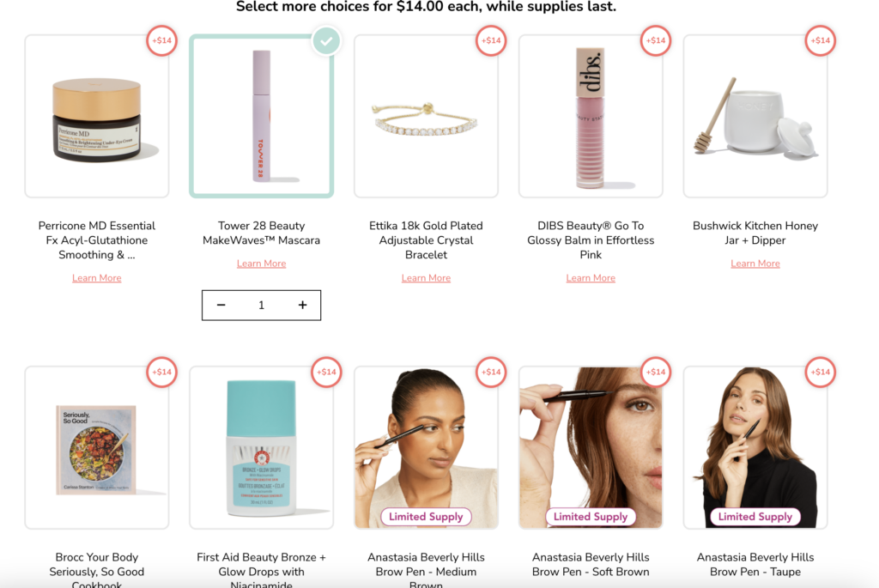Open Learn More for Perricone MD cream

[96, 278]
